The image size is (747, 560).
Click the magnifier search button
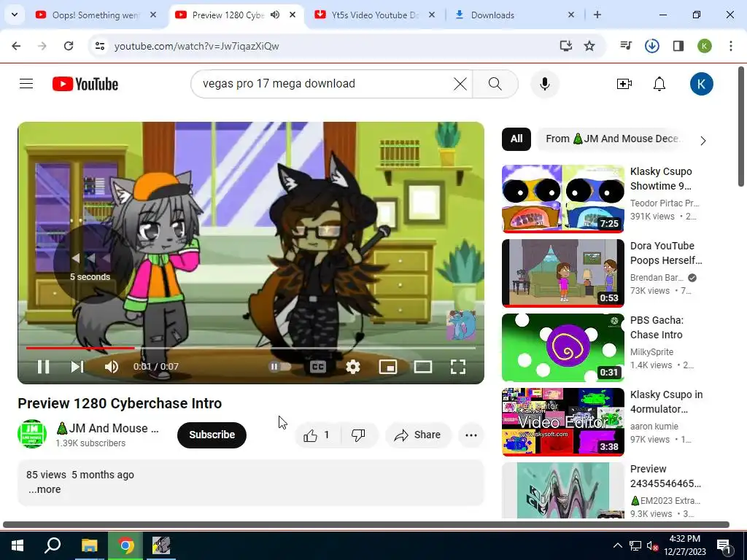tap(495, 84)
